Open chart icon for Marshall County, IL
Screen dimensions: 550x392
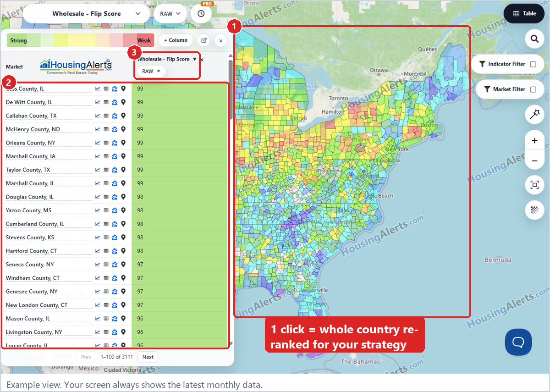coord(98,183)
